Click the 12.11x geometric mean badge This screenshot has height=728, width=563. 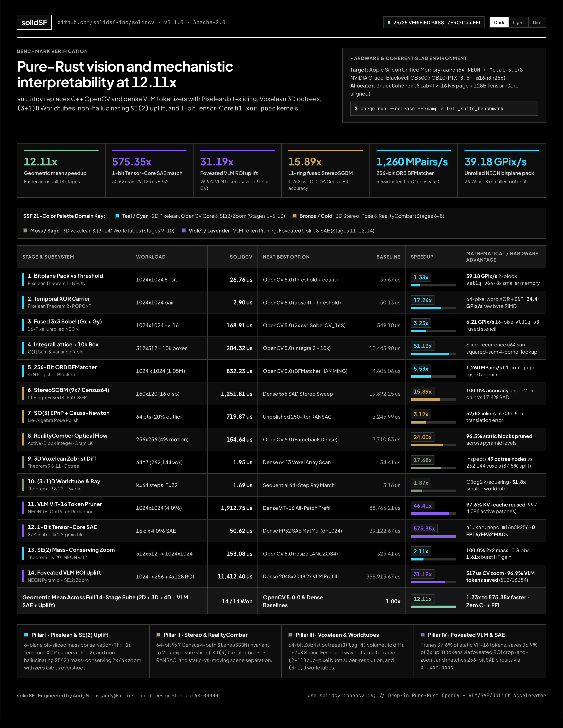tap(423, 599)
